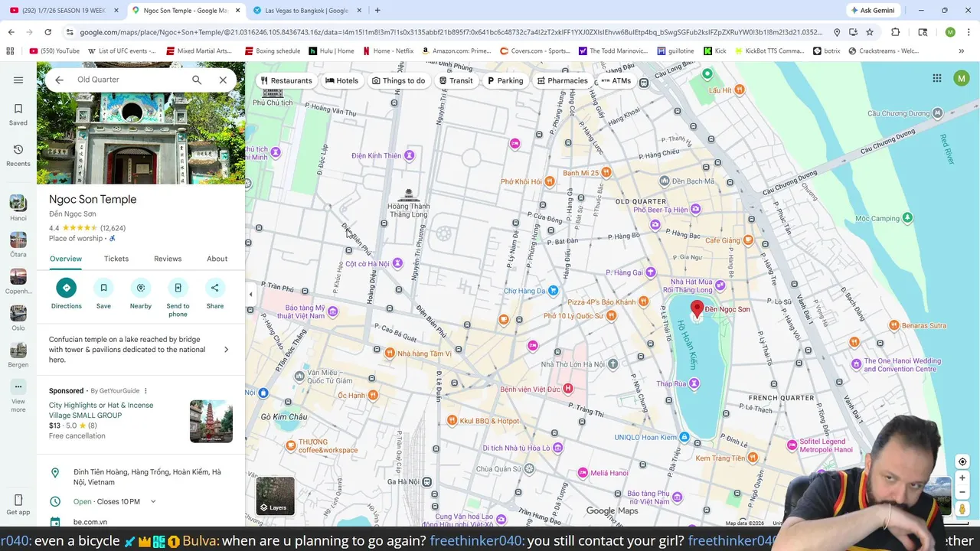Select Bệnh viện Việt Đức hospital marker

click(568, 389)
